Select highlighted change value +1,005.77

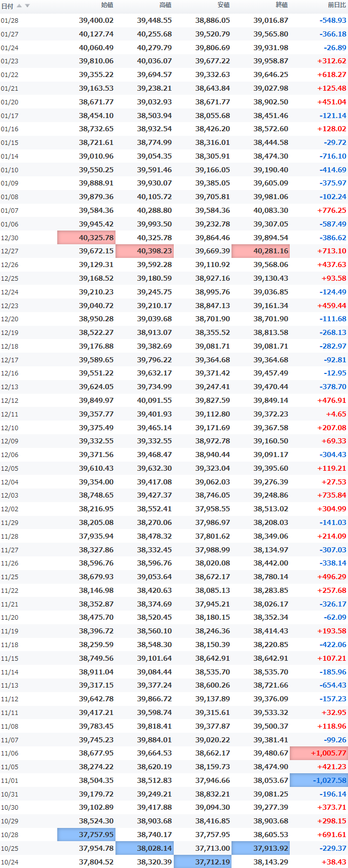319,753
